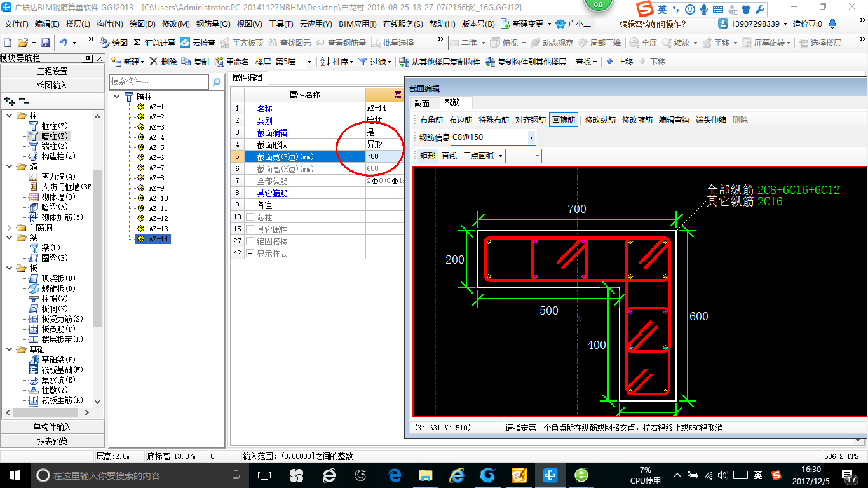Image resolution: width=868 pixels, height=488 pixels.
Task: Select the 直线 line drawing mode
Action: (449, 156)
